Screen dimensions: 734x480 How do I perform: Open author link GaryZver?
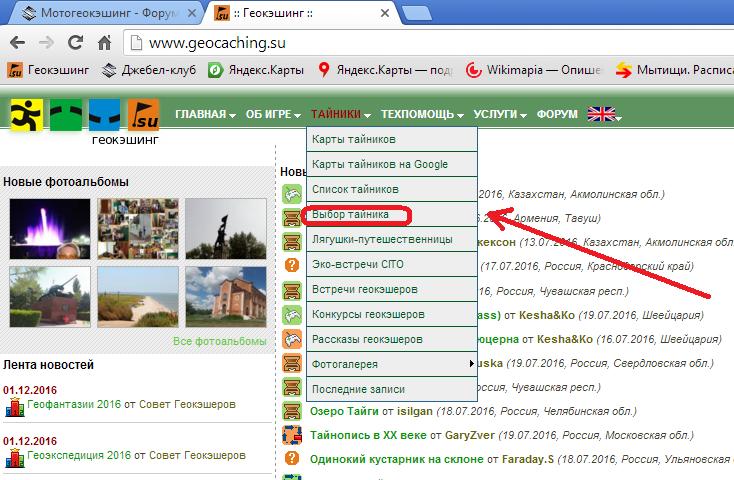tap(470, 435)
